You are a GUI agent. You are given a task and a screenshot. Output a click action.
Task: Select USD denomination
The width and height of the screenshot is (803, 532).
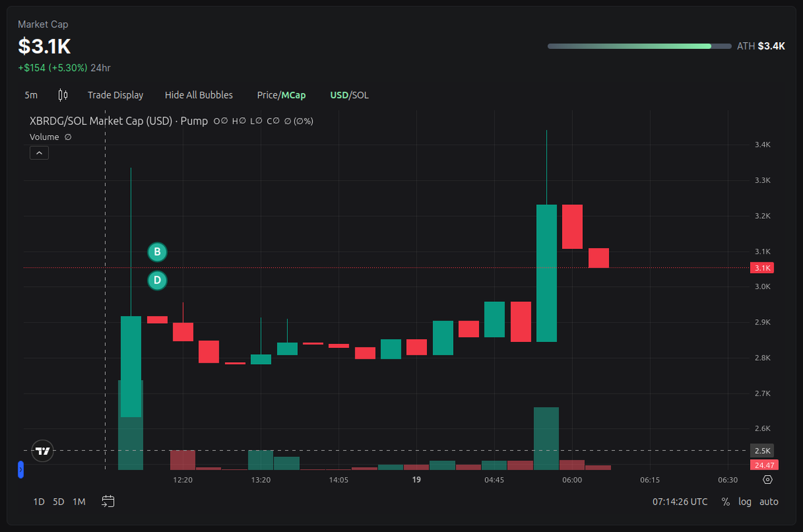point(339,95)
